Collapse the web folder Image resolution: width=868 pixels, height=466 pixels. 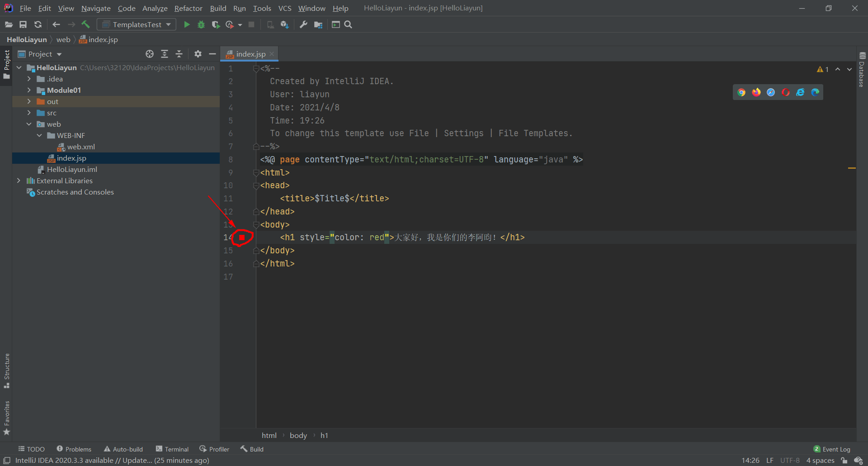[29, 124]
